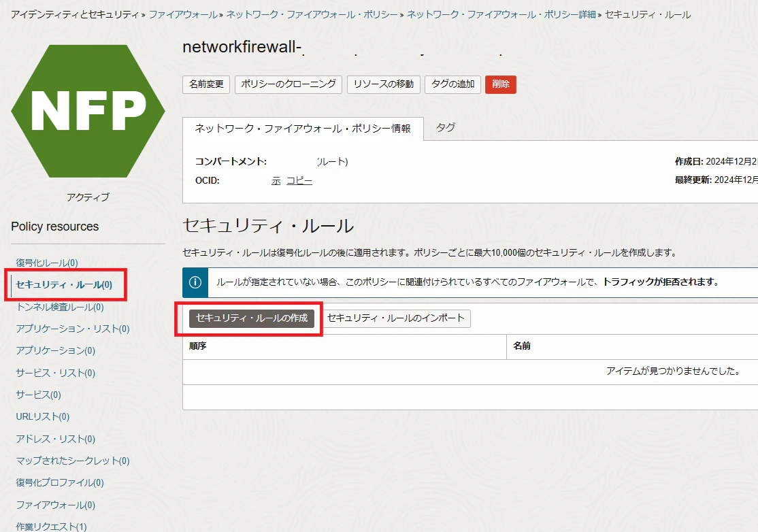The image size is (758, 532).
Task: Select the ネットワーク・ファイアウォール・ポリシー情報 tab
Action: click(303, 129)
